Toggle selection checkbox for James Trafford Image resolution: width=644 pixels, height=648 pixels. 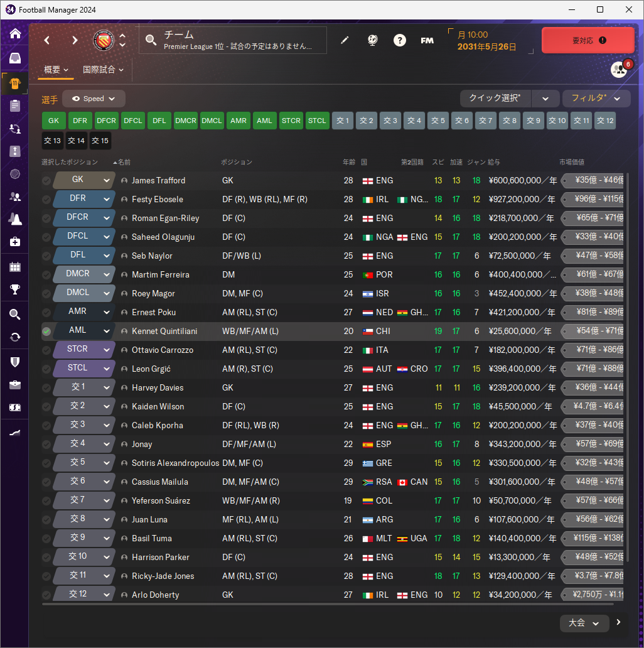[x=46, y=181]
